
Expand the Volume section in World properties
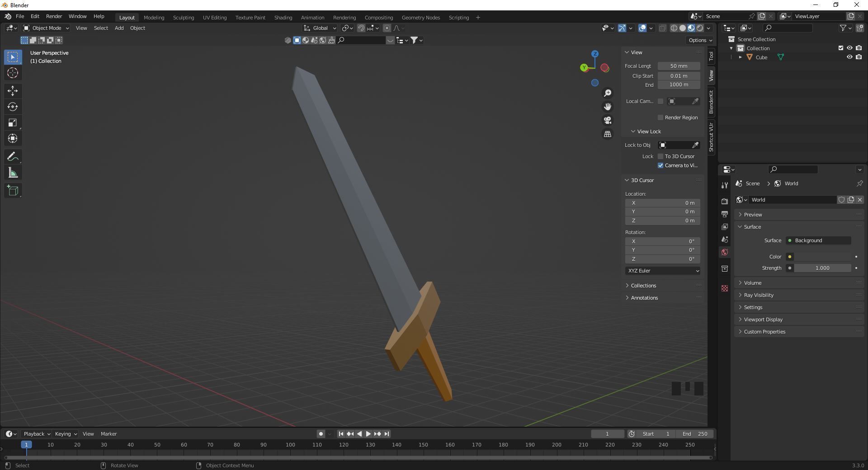click(x=752, y=282)
